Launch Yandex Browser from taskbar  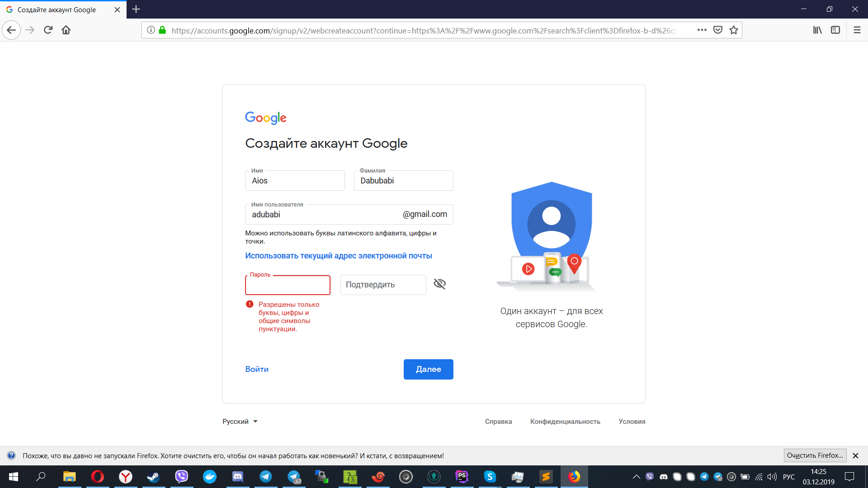[x=125, y=477]
